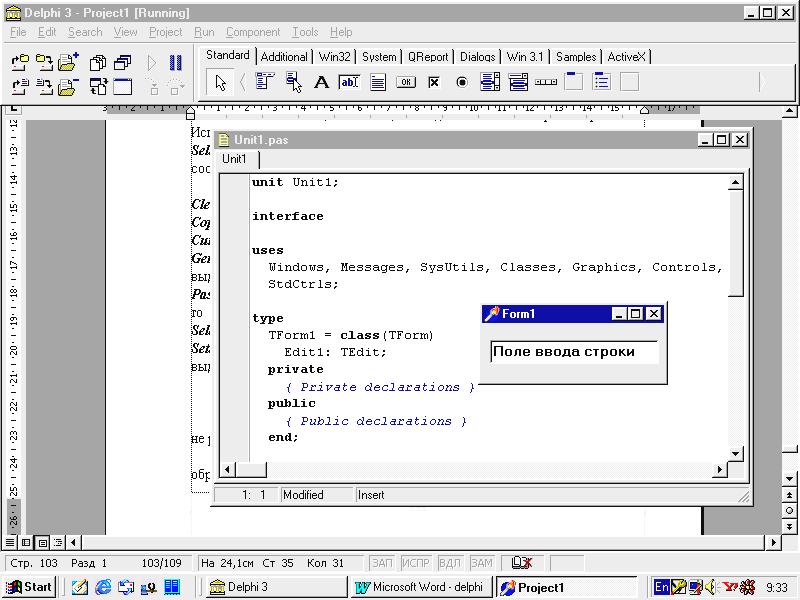Click the 'Modified' status bar text

tap(303, 495)
